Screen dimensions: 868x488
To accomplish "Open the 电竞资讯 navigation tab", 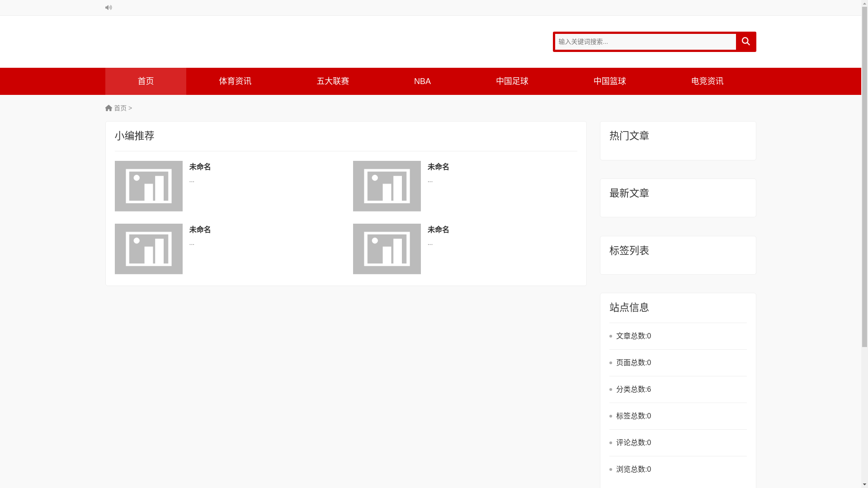I will tap(707, 81).
